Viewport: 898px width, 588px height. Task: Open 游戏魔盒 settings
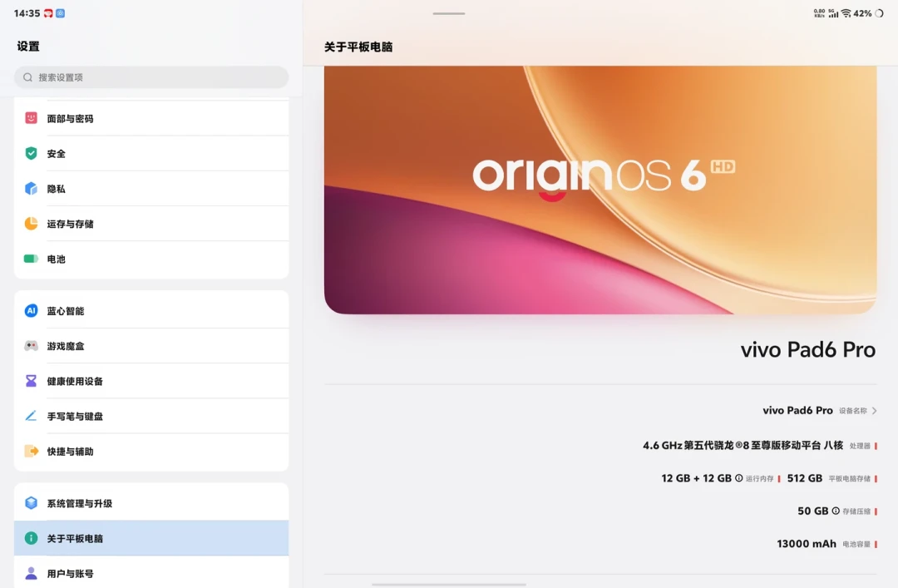151,346
